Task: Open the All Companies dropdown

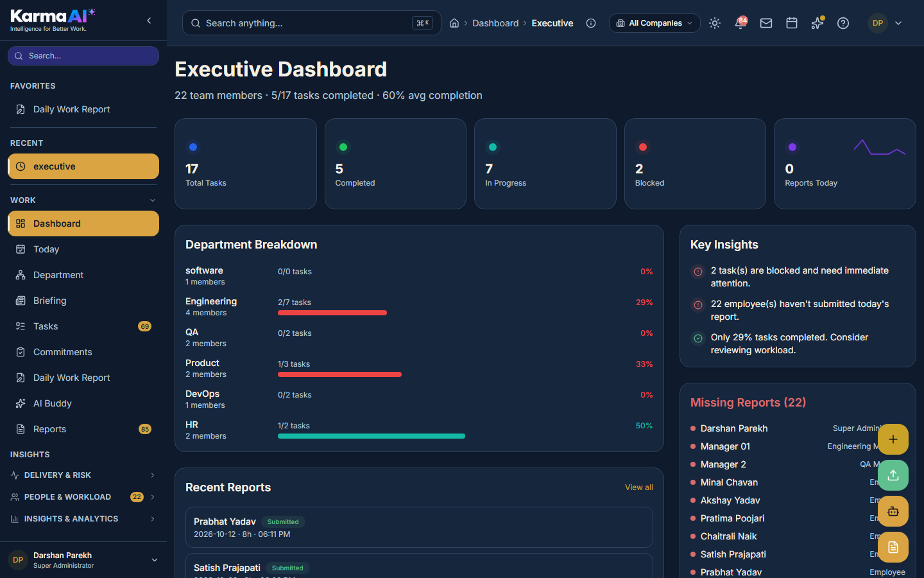Action: pyautogui.click(x=654, y=23)
